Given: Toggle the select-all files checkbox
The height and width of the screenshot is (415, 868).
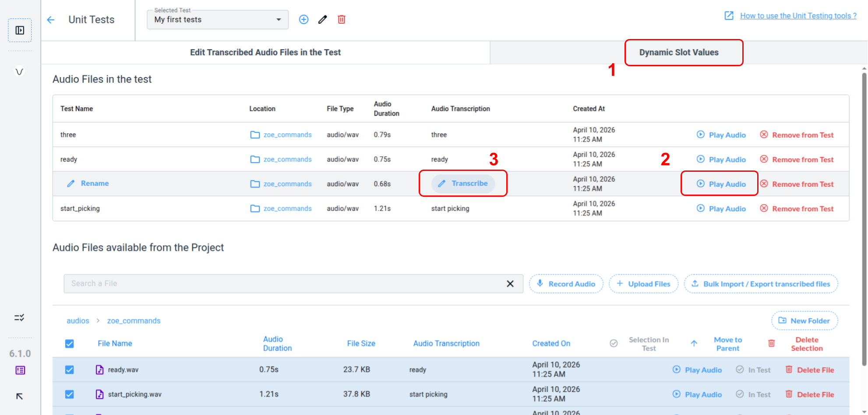Looking at the screenshot, I should (x=70, y=344).
